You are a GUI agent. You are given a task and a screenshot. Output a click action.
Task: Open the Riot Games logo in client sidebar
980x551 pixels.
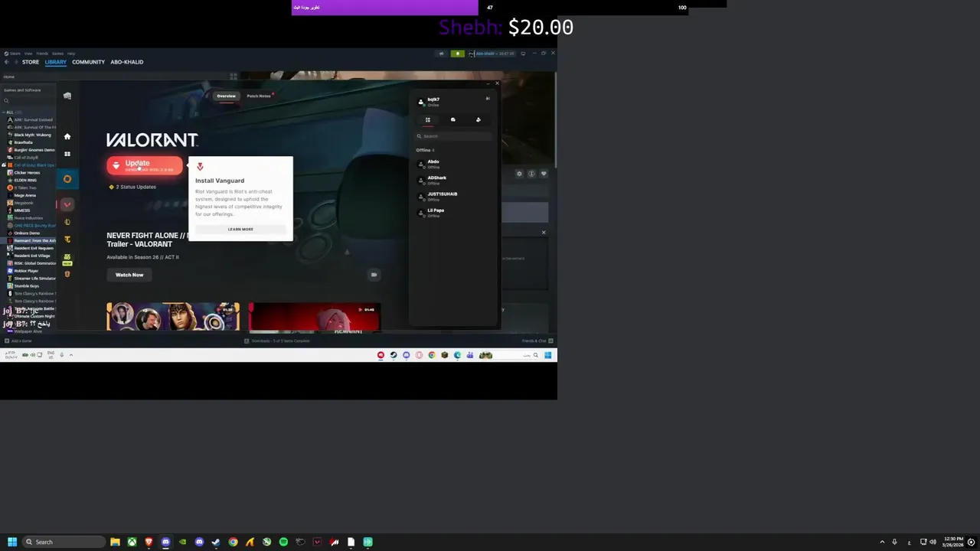(x=67, y=96)
